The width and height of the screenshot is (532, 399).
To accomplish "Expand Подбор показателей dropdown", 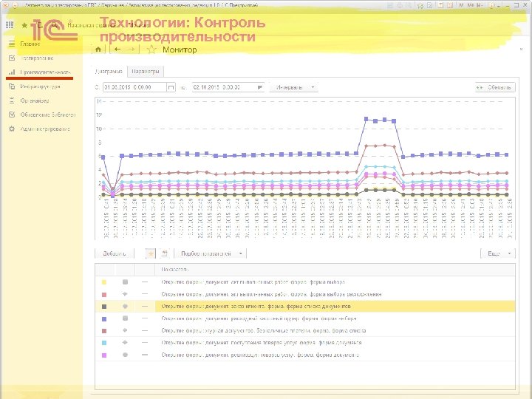I will [x=211, y=253].
